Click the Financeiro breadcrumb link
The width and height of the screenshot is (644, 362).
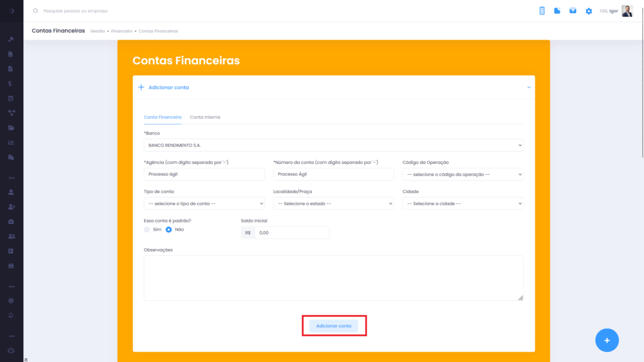[121, 31]
